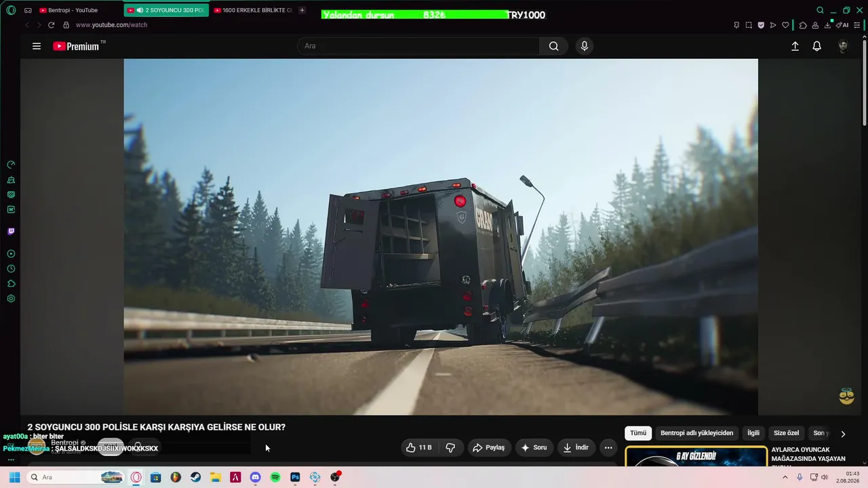Click the Windows taskbar search box
Screen dimensions: 868x488
pos(77,477)
